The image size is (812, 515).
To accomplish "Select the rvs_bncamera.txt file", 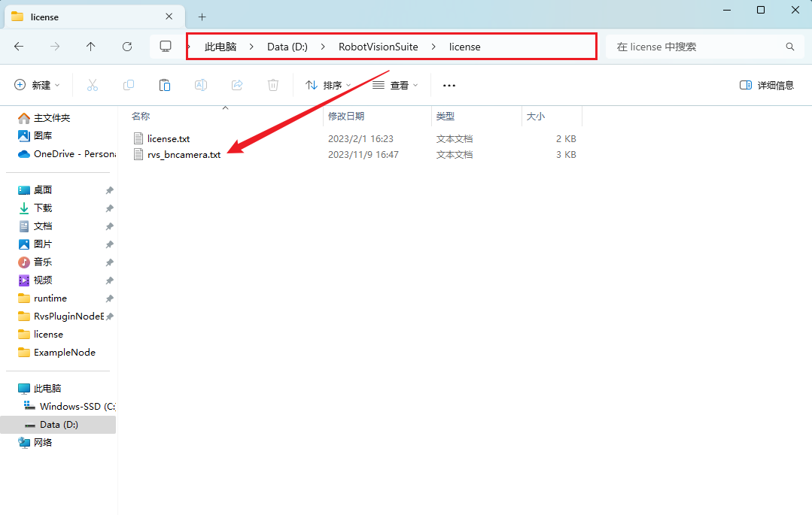I will (x=184, y=155).
